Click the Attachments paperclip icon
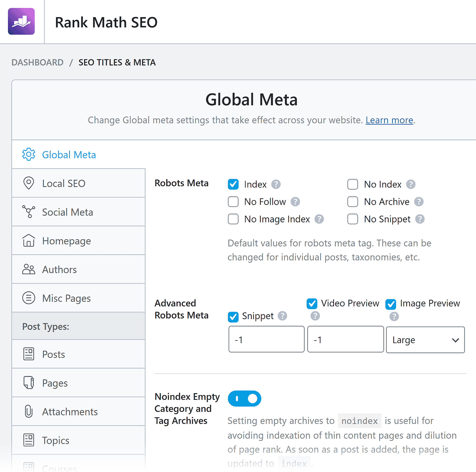Viewport: 476px width, 472px height. click(x=29, y=412)
